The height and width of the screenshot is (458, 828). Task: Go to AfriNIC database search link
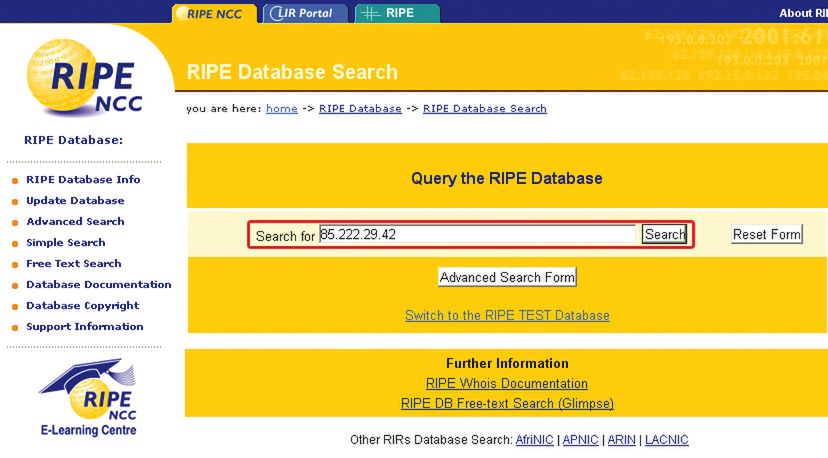534,440
